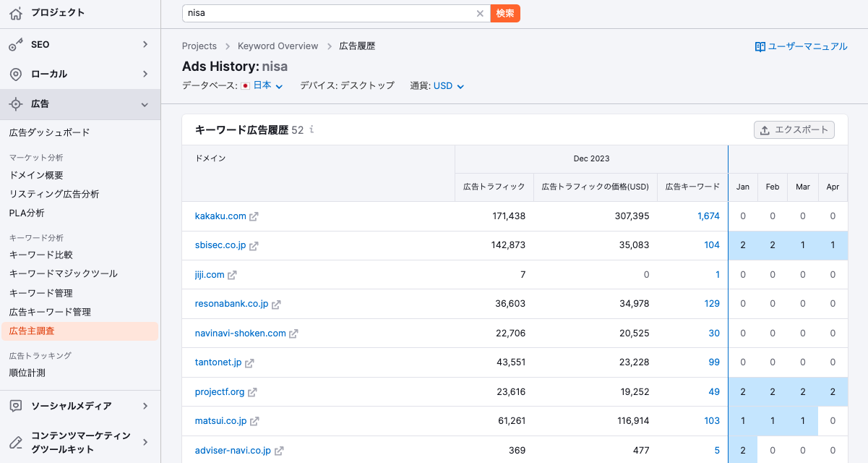868x463 pixels.
Task: Open matsui.co.jp's 103 ad keywords link
Action: tap(712, 421)
